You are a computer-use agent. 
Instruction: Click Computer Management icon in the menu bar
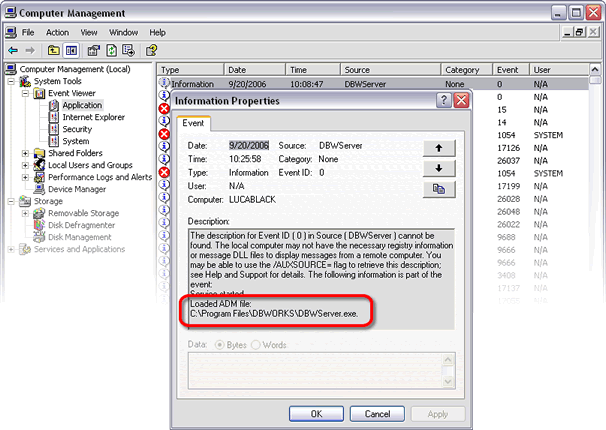click(11, 32)
